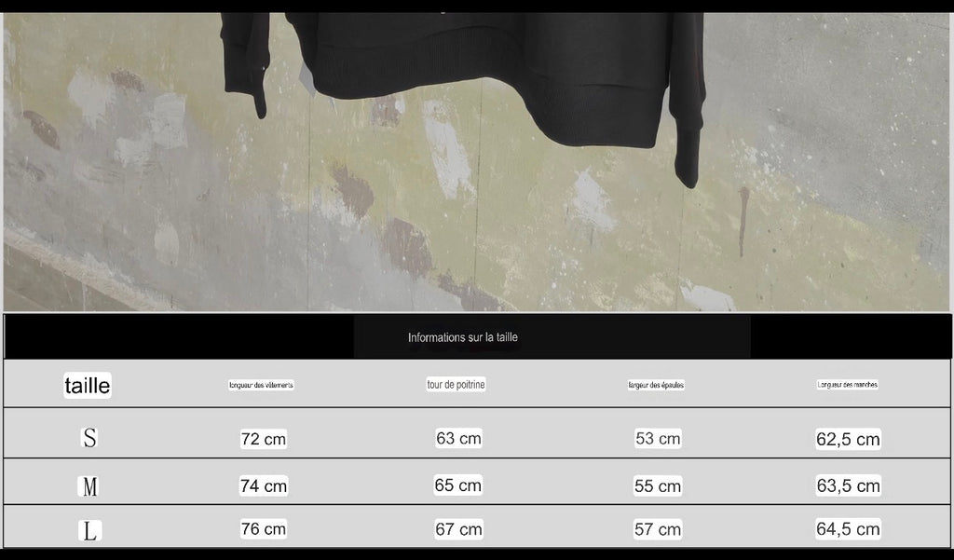
Task: Select the 64,5 cm sleeve length cell
Action: coord(848,529)
